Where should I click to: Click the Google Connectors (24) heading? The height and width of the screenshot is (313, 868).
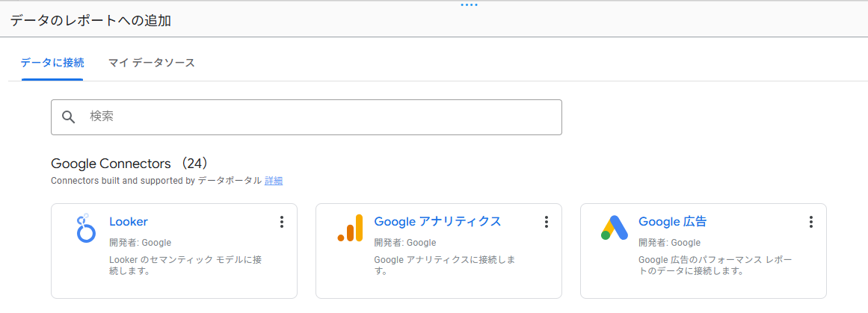(129, 164)
